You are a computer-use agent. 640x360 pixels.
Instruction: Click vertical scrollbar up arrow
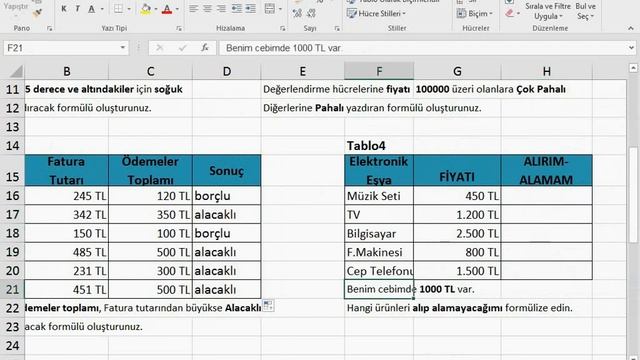pyautogui.click(x=633, y=67)
